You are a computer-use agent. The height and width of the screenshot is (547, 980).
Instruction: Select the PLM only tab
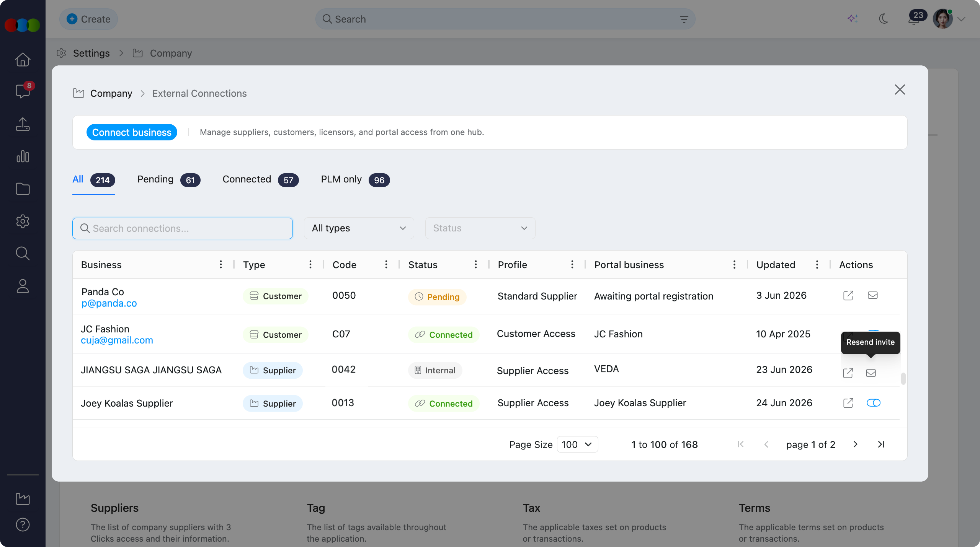coord(355,180)
